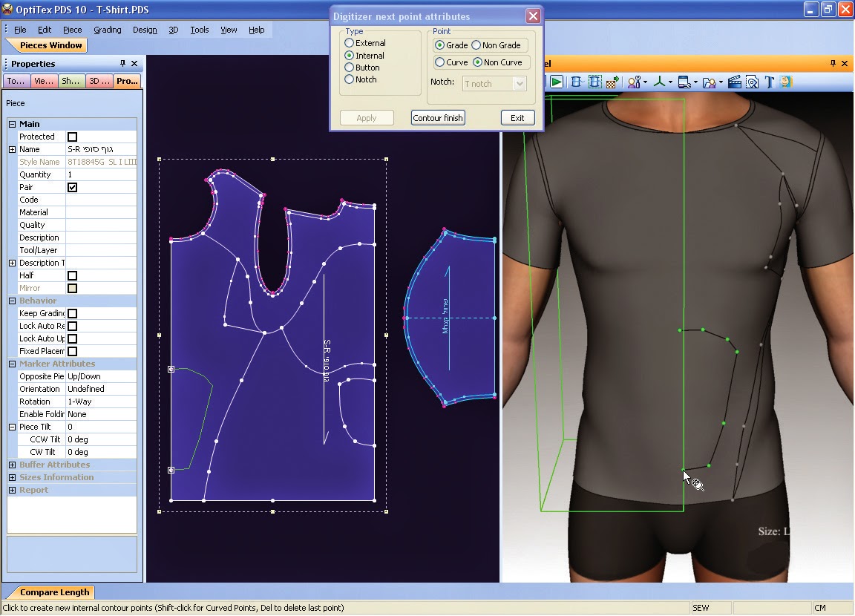The image size is (855, 616).
Task: Collapse the Behavior section
Action: click(x=12, y=301)
